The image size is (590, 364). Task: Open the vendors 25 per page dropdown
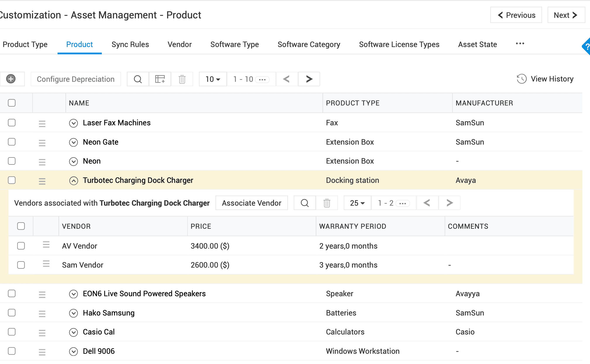coord(357,203)
